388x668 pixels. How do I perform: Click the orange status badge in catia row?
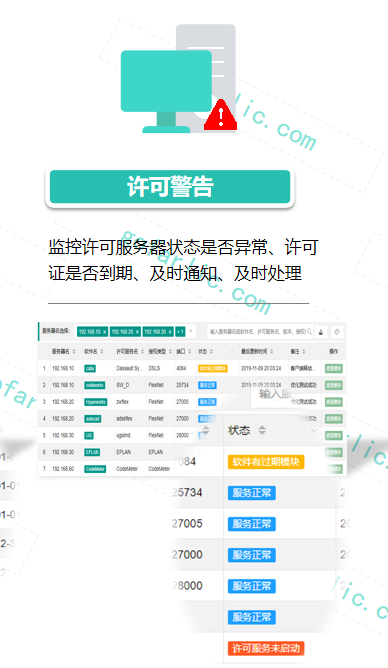(x=213, y=369)
